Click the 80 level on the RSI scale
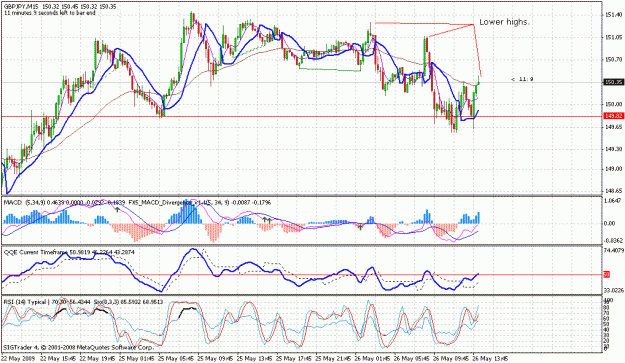The height and width of the screenshot is (363, 625). coord(607,308)
